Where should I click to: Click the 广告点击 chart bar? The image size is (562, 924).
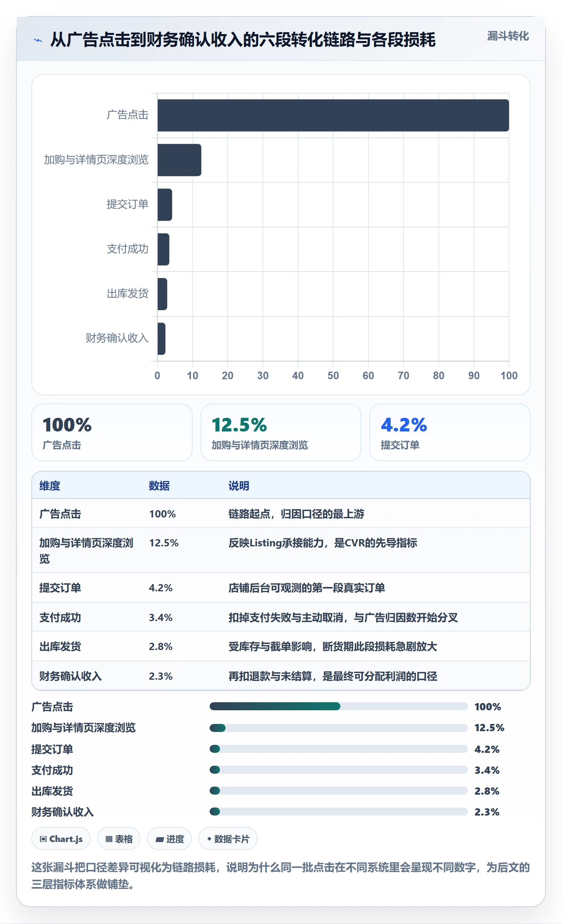click(x=333, y=115)
